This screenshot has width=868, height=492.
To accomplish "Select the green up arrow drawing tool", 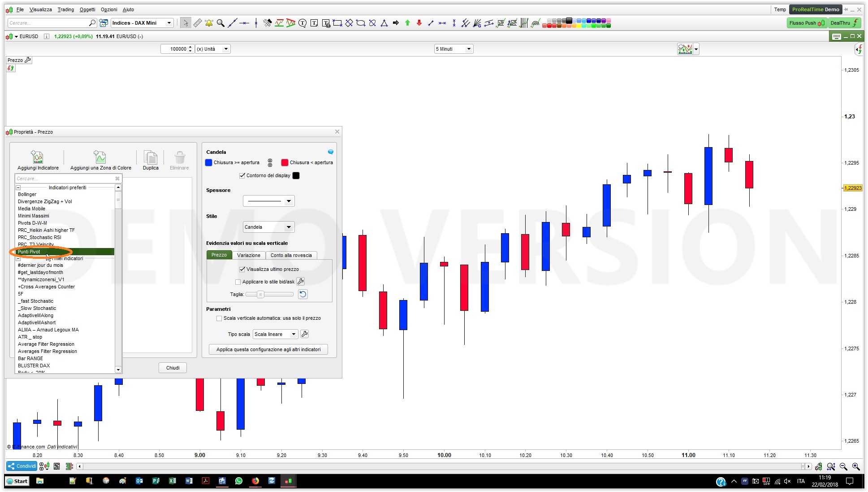I will coord(407,23).
